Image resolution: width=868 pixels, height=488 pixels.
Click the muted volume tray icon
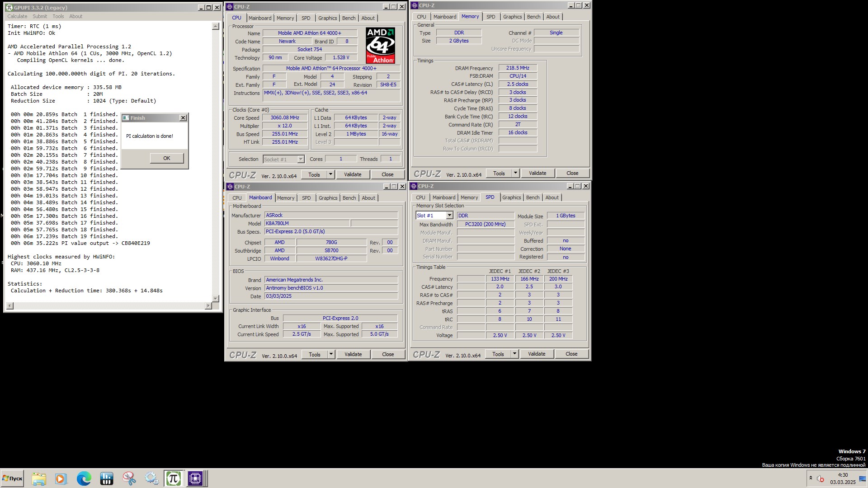click(x=821, y=479)
